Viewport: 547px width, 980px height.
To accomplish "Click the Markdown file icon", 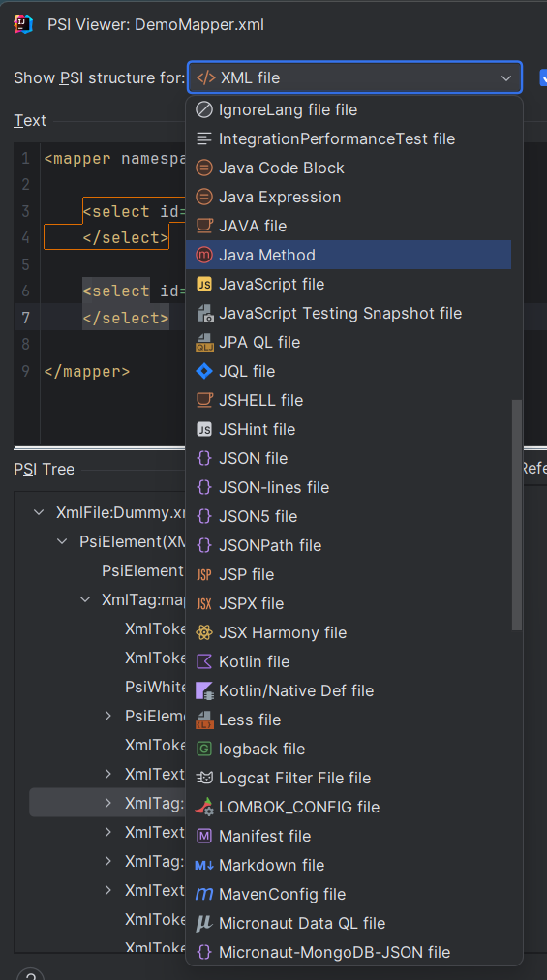I will [204, 866].
